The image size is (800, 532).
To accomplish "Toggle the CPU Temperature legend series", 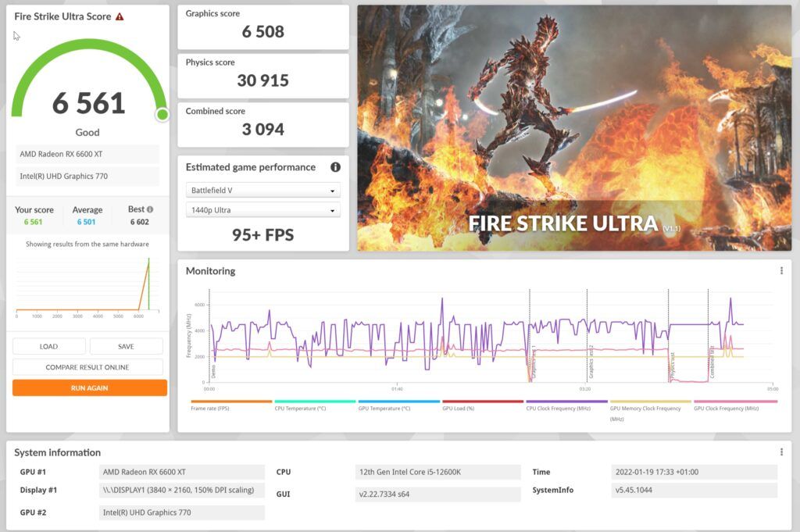I will click(x=315, y=405).
